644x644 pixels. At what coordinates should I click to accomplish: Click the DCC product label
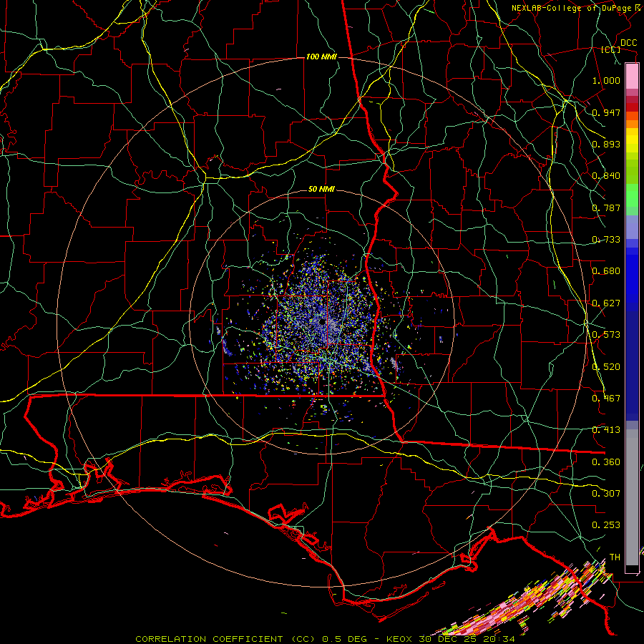pos(628,43)
